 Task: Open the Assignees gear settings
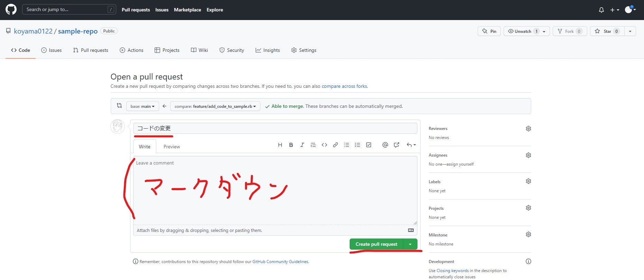coord(528,155)
